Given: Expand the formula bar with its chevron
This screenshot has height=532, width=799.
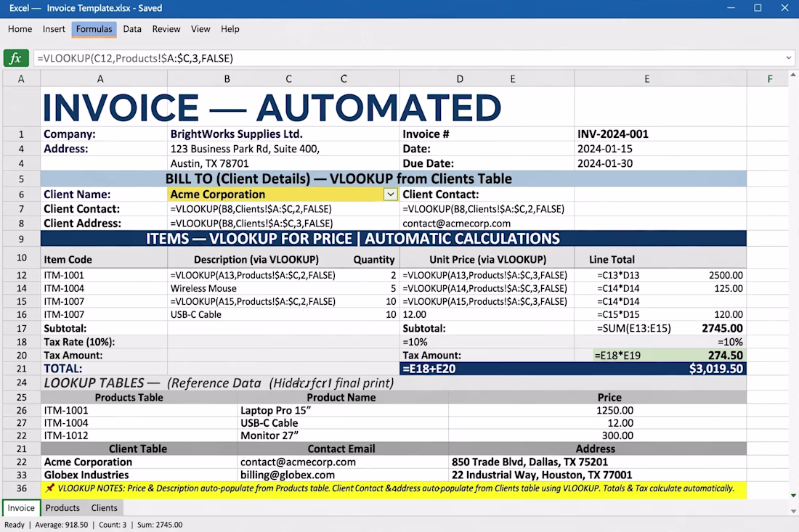Looking at the screenshot, I should [788, 58].
